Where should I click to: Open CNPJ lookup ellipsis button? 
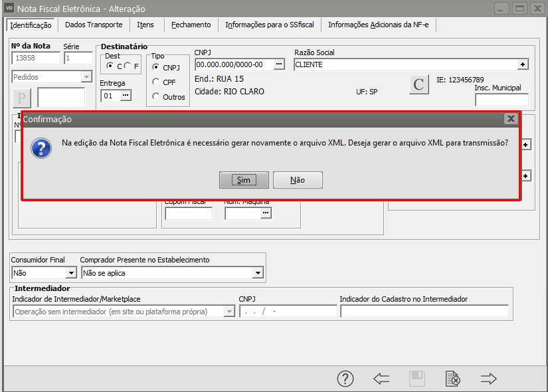pyautogui.click(x=279, y=64)
